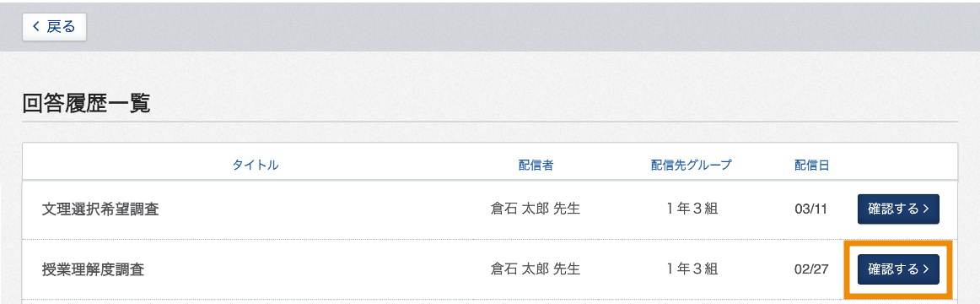Click the arrow icon on 文理選択希望調査's 確認する button
980x304 pixels.
click(x=925, y=209)
